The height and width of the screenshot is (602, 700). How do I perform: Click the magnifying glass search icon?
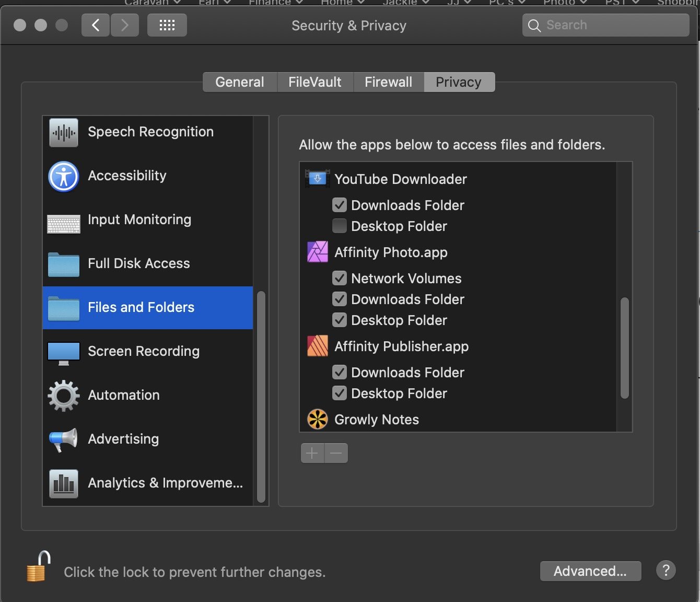[x=534, y=26]
